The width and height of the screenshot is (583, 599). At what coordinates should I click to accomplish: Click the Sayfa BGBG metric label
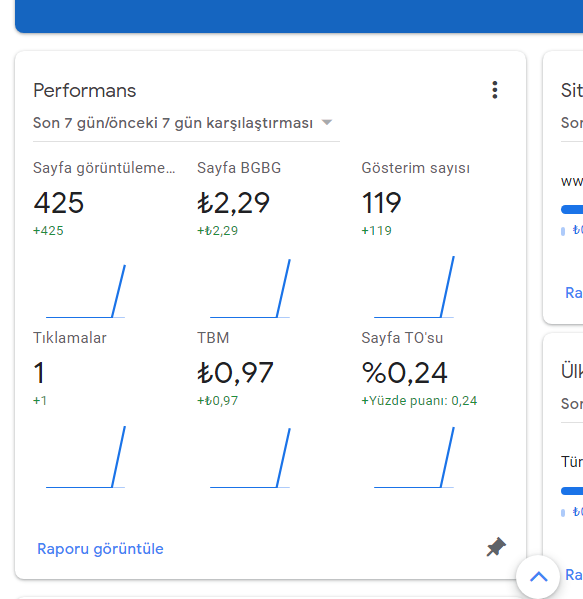click(239, 168)
